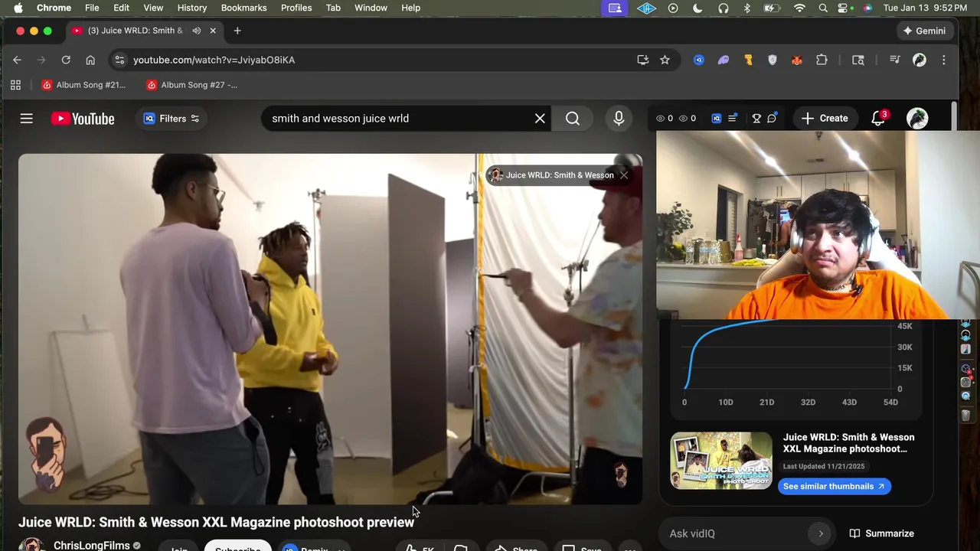
Task: Start voice search with the microphone
Action: (x=619, y=119)
